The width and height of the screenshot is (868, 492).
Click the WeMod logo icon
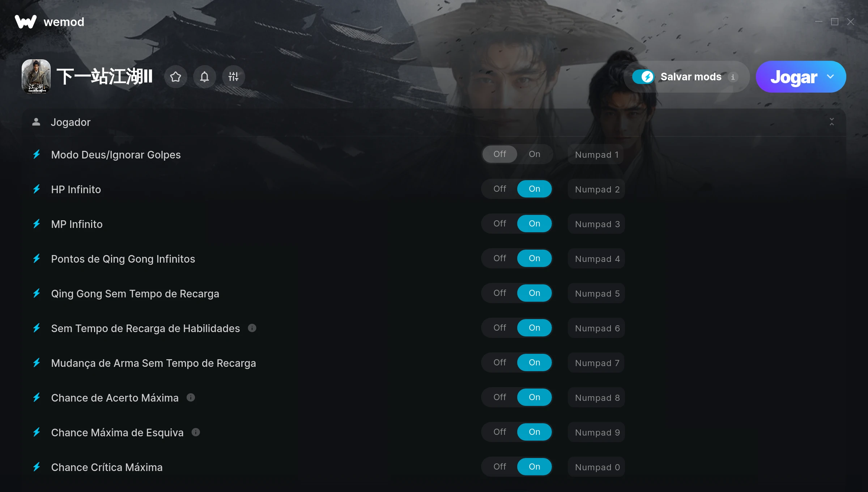(25, 22)
